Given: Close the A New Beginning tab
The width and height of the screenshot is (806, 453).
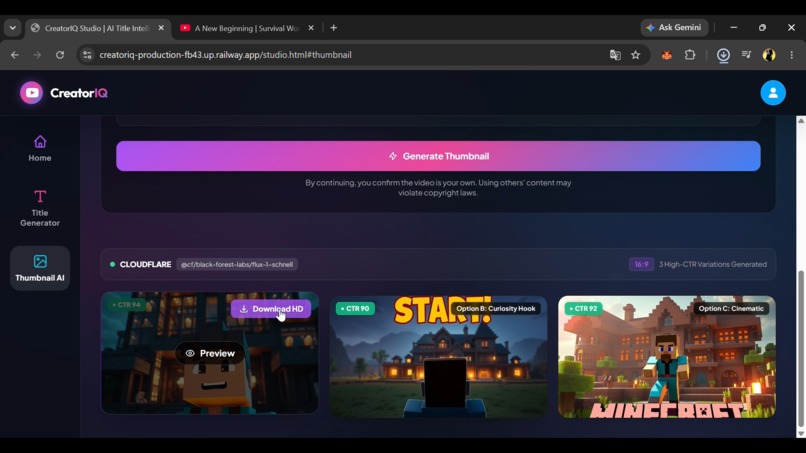Looking at the screenshot, I should pos(310,28).
